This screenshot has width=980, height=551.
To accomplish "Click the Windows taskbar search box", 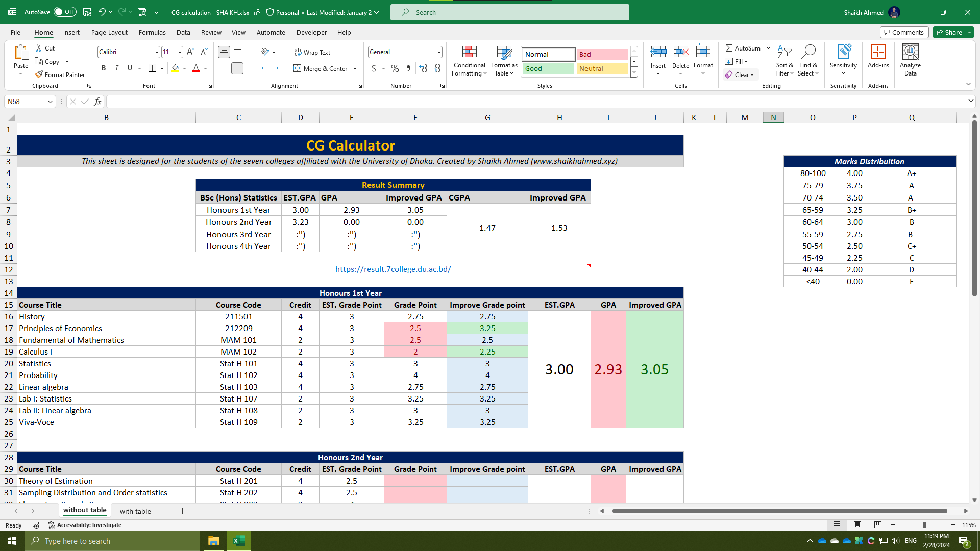I will click(112, 541).
